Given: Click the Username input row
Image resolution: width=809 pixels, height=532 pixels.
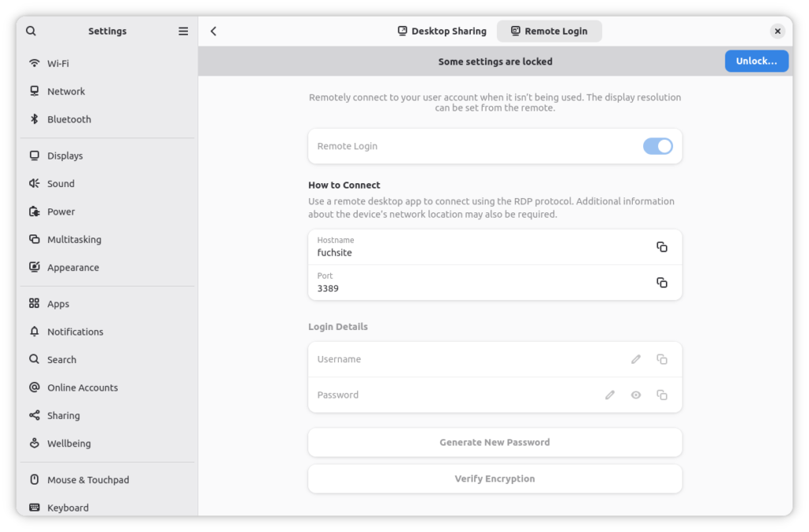Looking at the screenshot, I should (x=495, y=359).
